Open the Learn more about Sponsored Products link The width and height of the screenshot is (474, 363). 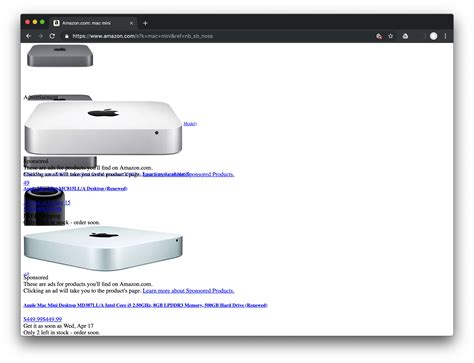188,291
